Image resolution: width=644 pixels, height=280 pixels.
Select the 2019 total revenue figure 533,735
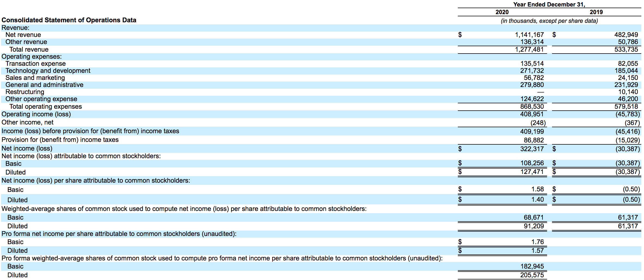point(626,49)
